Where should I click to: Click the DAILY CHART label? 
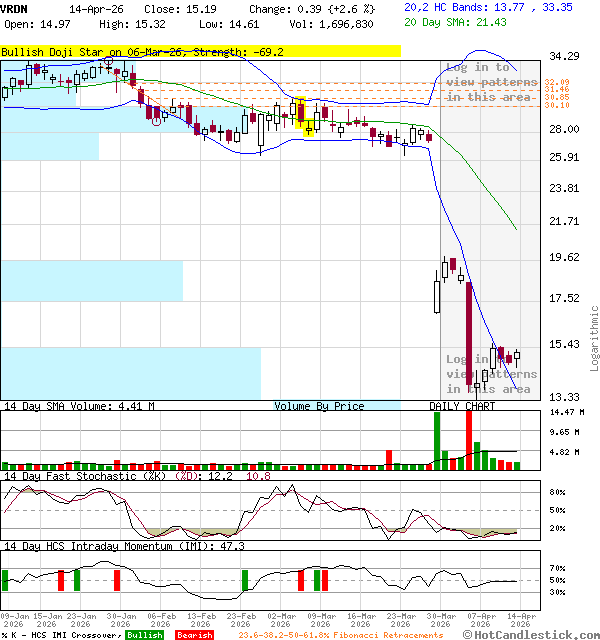click(462, 406)
